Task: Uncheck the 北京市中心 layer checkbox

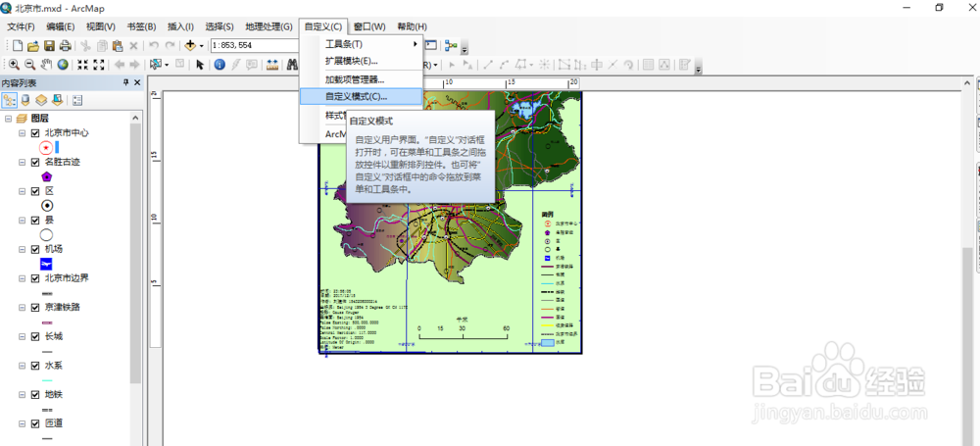Action: (x=35, y=133)
